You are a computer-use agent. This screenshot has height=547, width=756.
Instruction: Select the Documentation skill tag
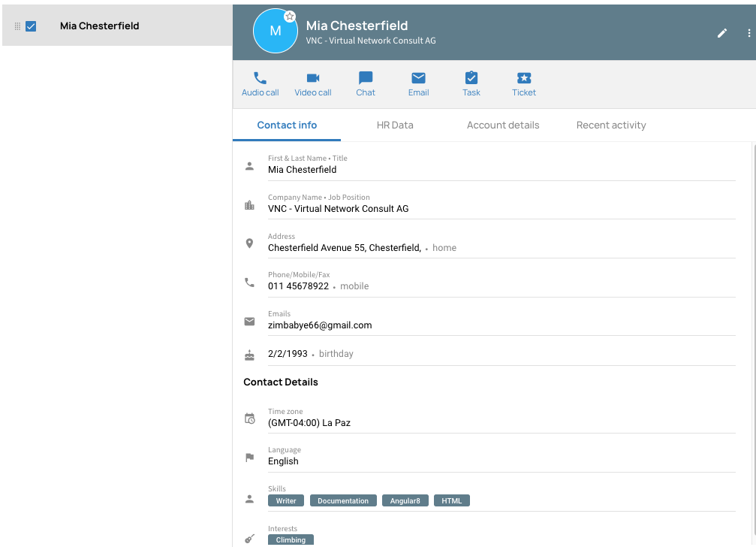[343, 500]
